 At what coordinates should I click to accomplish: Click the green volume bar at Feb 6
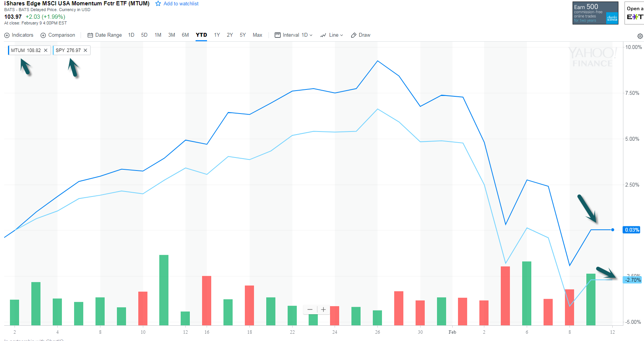pos(527,293)
